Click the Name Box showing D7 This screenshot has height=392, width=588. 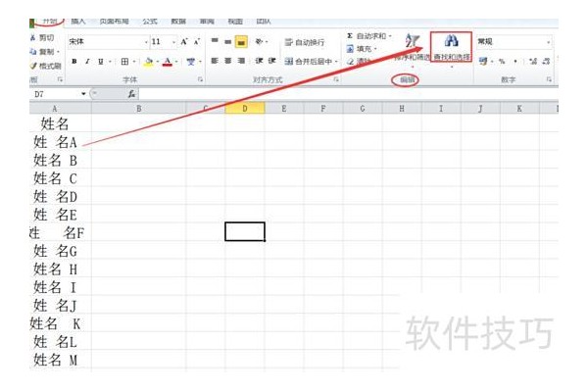[55, 94]
